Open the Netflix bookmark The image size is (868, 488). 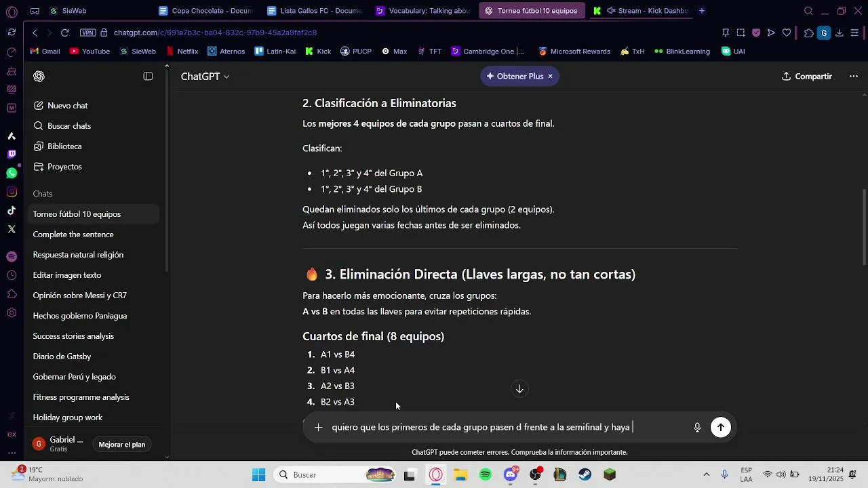[182, 52]
